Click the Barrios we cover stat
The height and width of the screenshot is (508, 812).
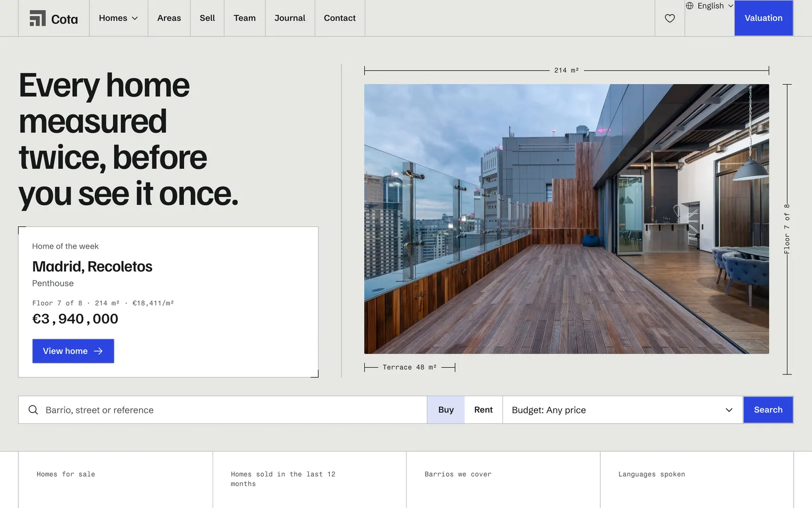[458, 474]
